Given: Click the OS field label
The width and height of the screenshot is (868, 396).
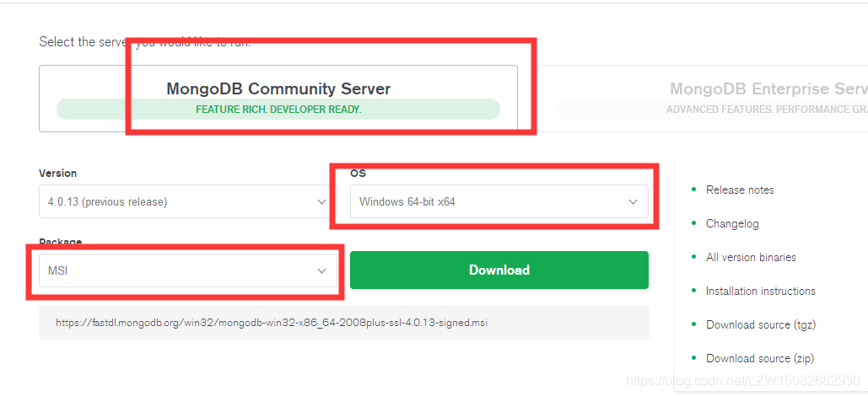Looking at the screenshot, I should click(359, 173).
